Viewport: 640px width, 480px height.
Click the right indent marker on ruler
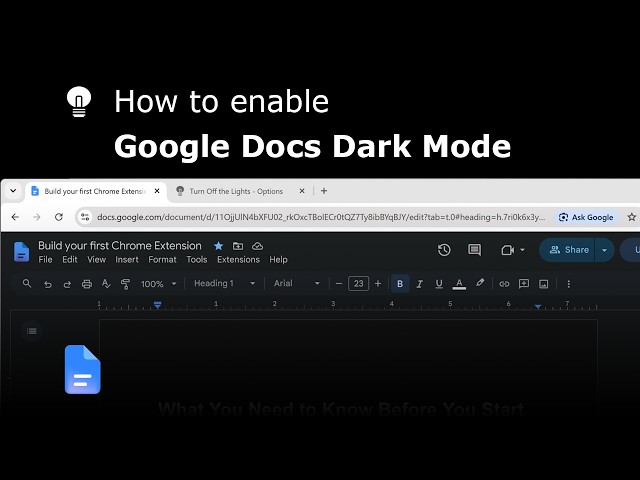538,307
